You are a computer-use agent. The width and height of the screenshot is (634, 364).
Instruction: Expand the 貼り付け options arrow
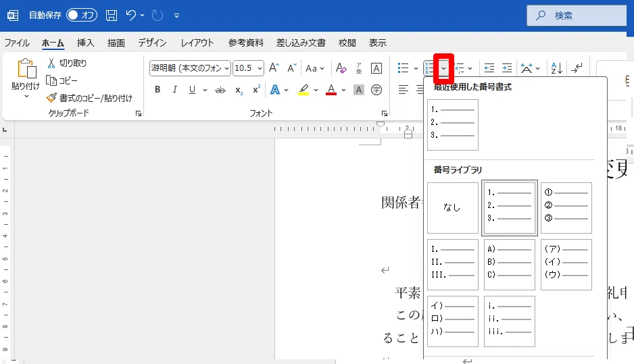pyautogui.click(x=26, y=96)
